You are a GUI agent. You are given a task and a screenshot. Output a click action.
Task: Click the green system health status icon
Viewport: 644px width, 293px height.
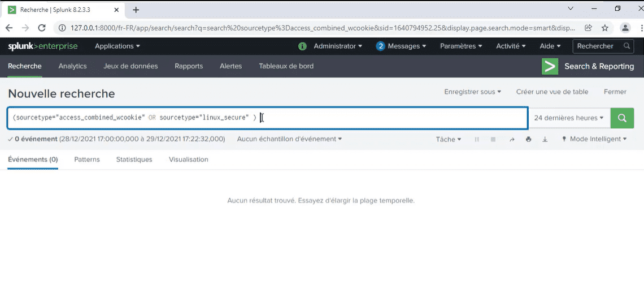point(302,46)
